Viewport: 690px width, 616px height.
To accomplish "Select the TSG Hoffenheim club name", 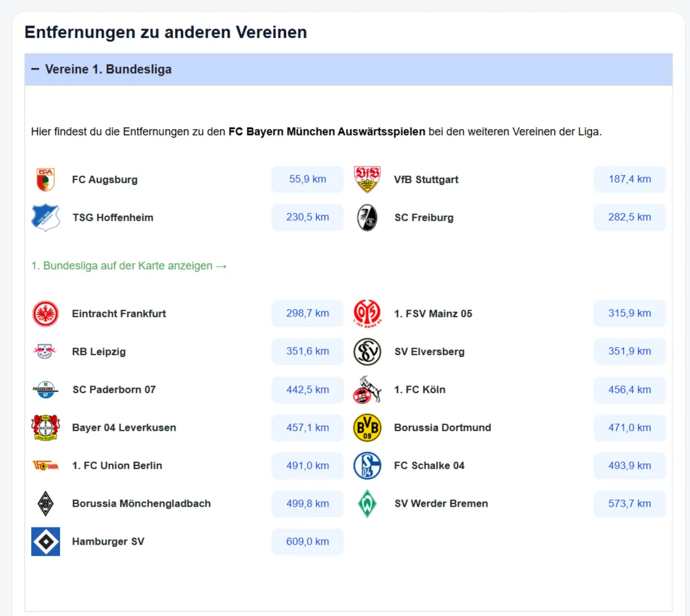I will point(113,218).
